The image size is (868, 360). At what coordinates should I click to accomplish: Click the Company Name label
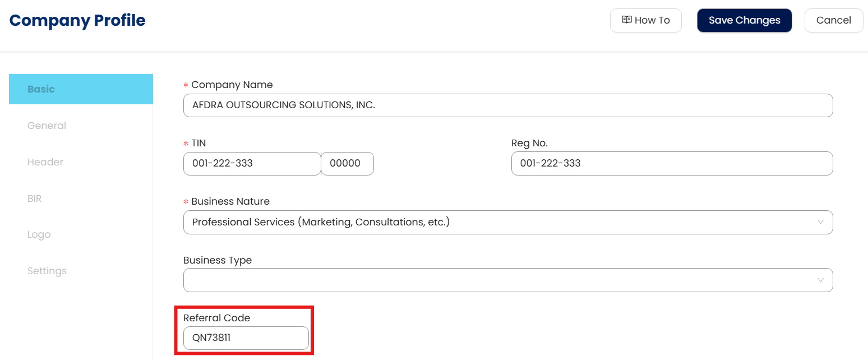point(232,85)
